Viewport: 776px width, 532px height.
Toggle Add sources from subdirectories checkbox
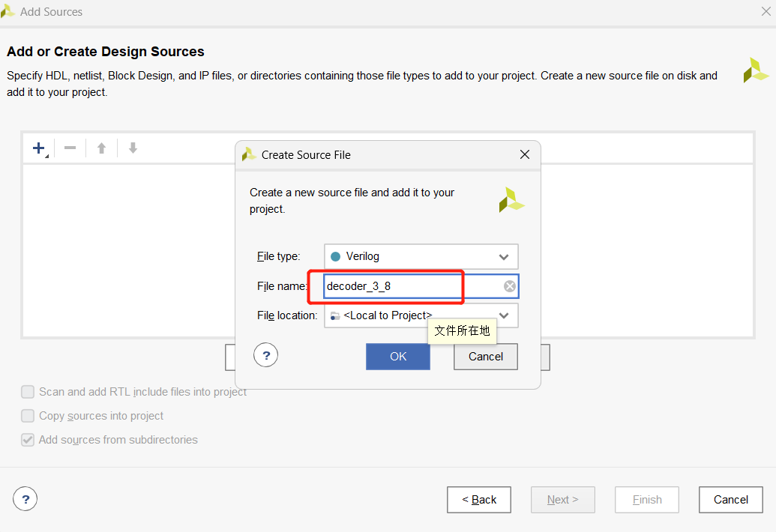tap(28, 440)
